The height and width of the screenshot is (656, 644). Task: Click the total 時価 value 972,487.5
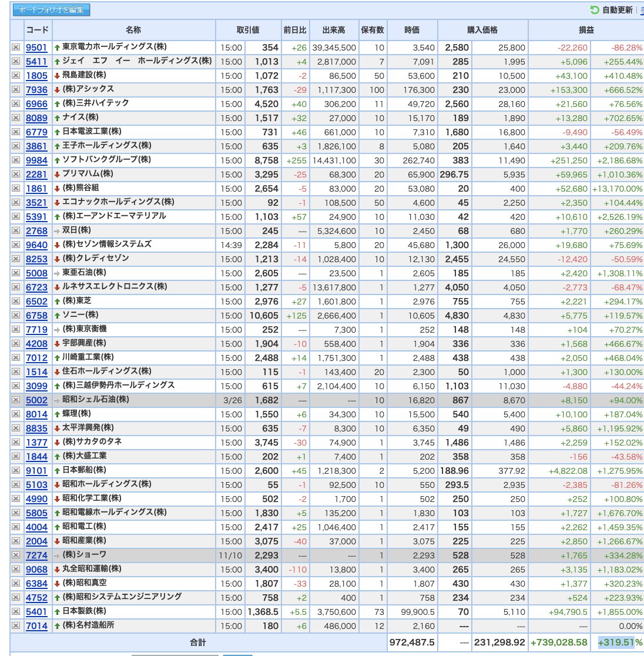(412, 642)
